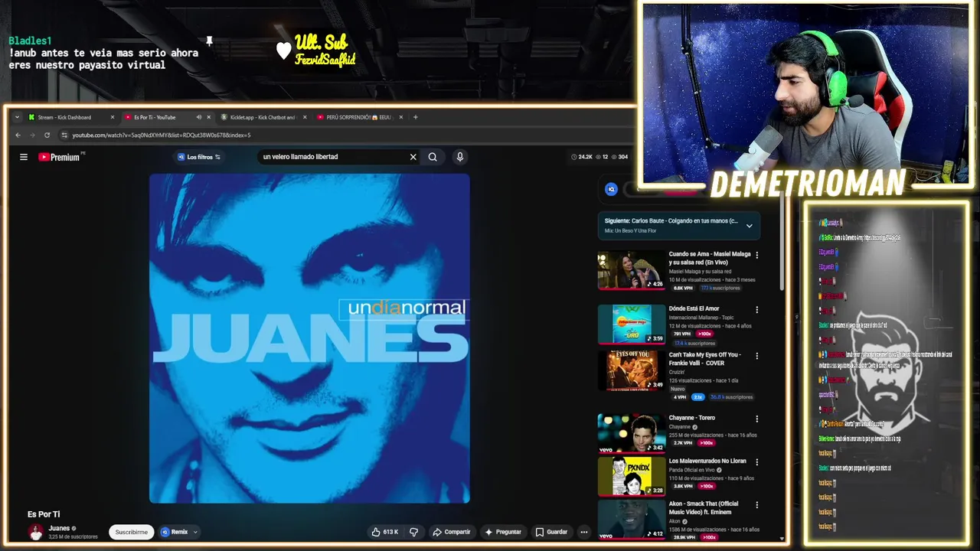Go to the YouTube Premium home logo
Viewport: 980px width, 551px height.
click(59, 157)
